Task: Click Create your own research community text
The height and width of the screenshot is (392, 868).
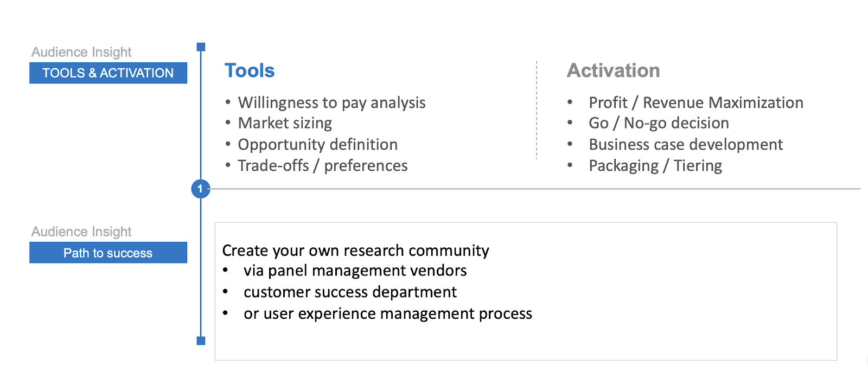Action: click(355, 250)
